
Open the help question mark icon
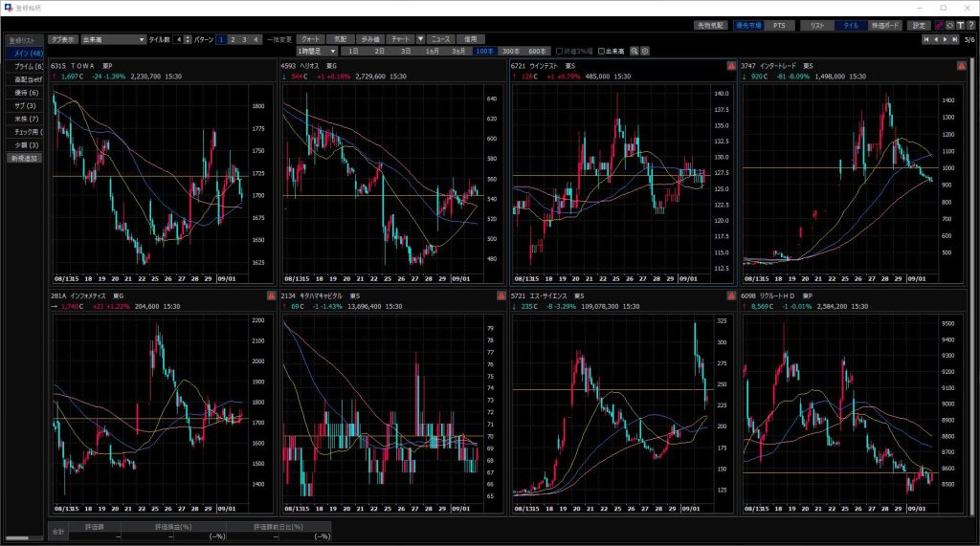(x=970, y=25)
